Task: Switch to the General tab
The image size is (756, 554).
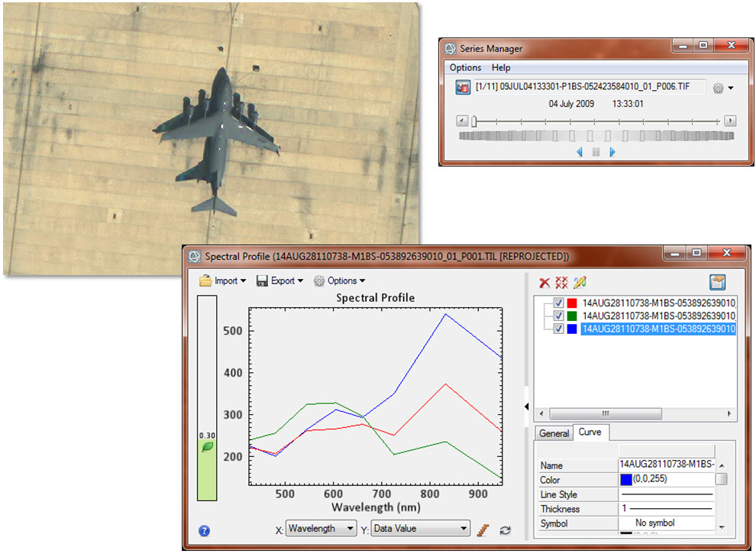Action: tap(554, 433)
